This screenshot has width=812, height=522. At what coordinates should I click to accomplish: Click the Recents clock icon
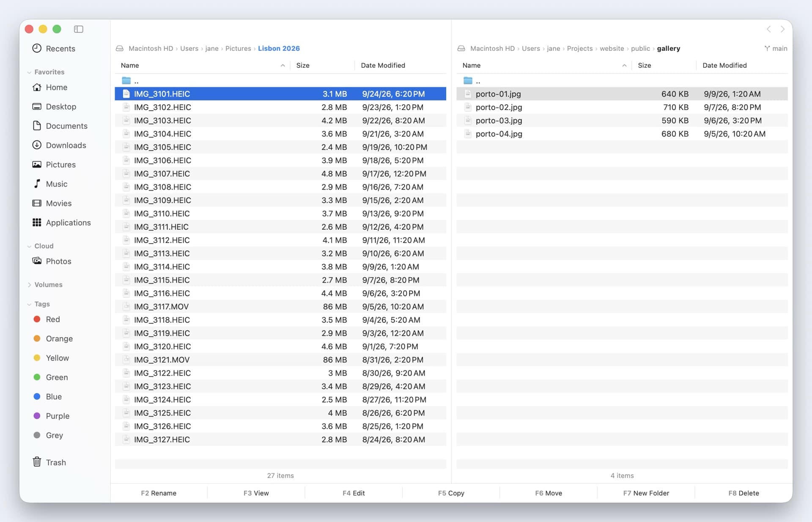point(37,48)
